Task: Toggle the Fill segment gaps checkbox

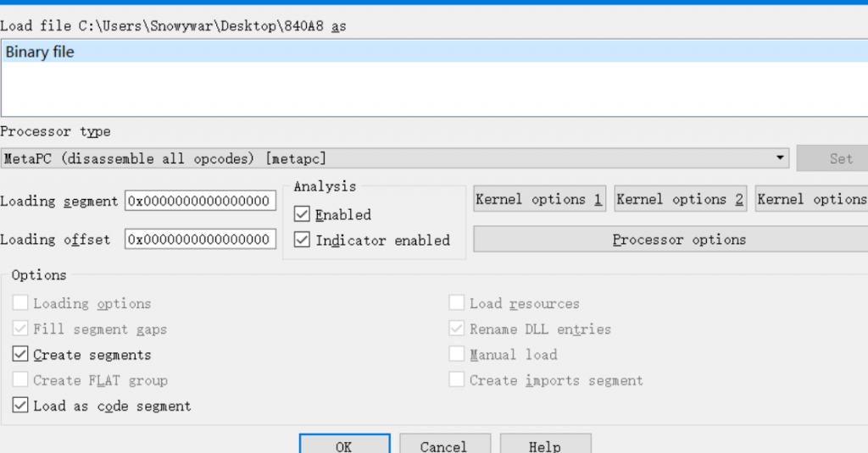Action: [x=21, y=329]
